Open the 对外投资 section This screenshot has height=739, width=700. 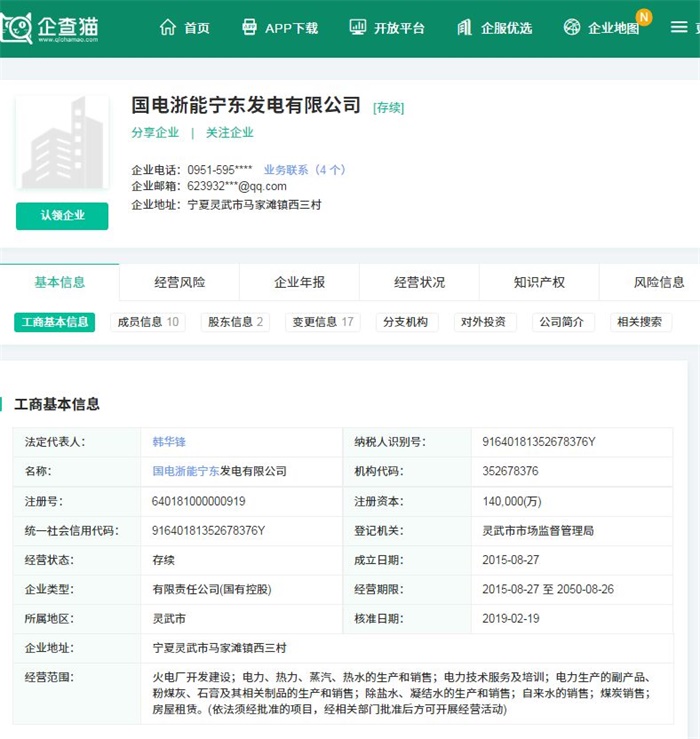coord(482,322)
